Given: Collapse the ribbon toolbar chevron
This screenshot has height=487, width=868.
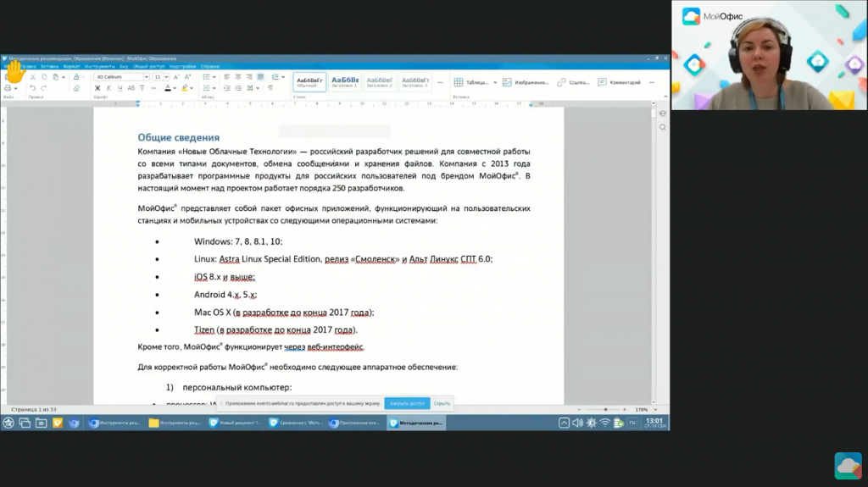Looking at the screenshot, I should pyautogui.click(x=665, y=97).
